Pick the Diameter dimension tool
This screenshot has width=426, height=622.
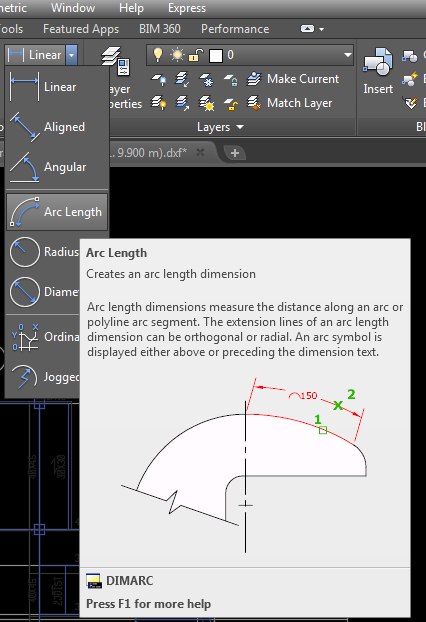[43, 292]
